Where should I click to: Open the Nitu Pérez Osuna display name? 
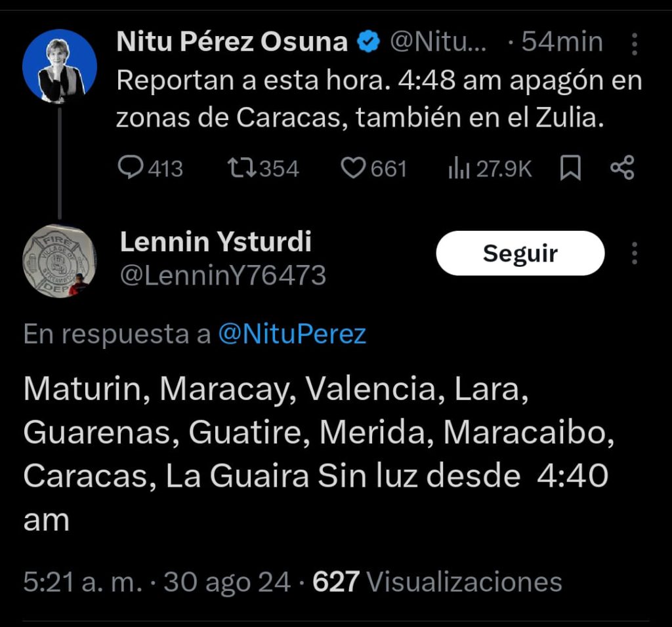(x=232, y=43)
